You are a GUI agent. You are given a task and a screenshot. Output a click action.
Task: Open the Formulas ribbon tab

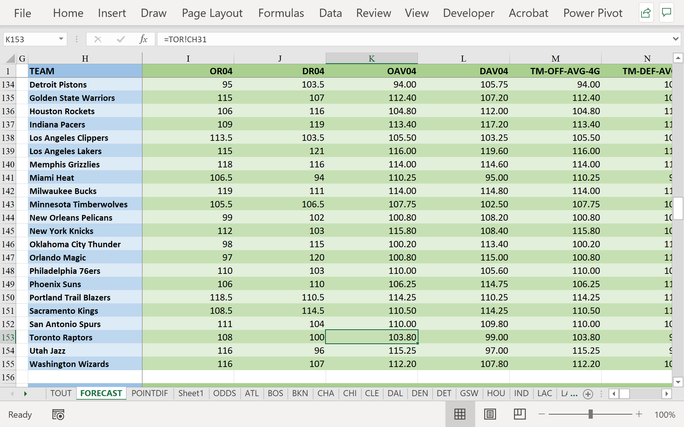click(x=281, y=13)
